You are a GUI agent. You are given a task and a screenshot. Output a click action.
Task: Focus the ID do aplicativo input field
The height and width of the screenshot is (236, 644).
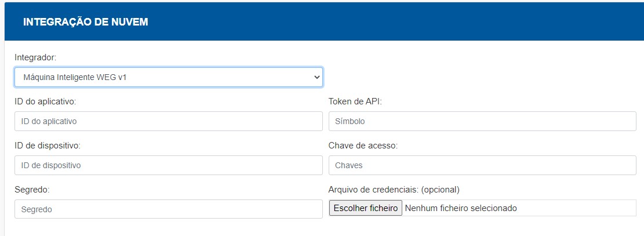[x=168, y=121]
